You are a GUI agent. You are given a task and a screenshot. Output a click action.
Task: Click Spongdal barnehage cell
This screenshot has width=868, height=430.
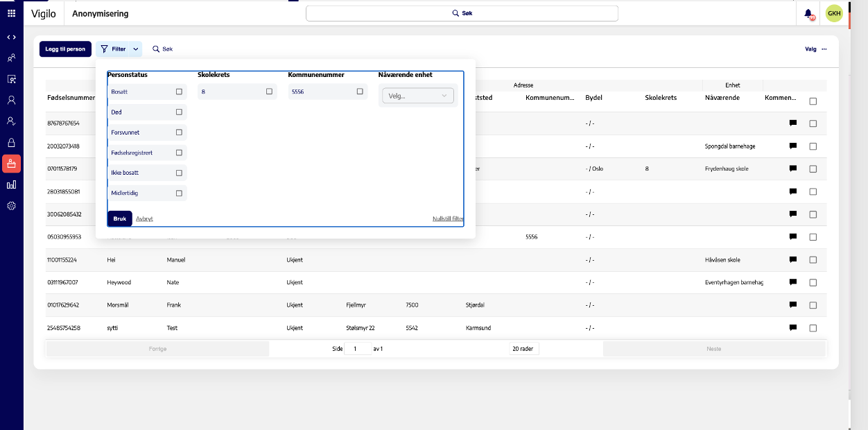(729, 146)
